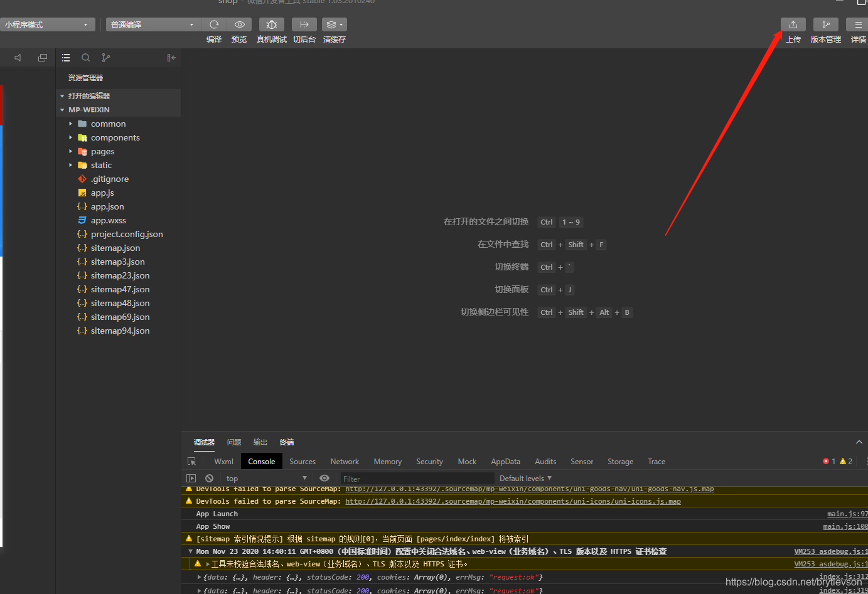The width and height of the screenshot is (868, 594).
Task: Click the preview eye icon
Action: [x=240, y=24]
